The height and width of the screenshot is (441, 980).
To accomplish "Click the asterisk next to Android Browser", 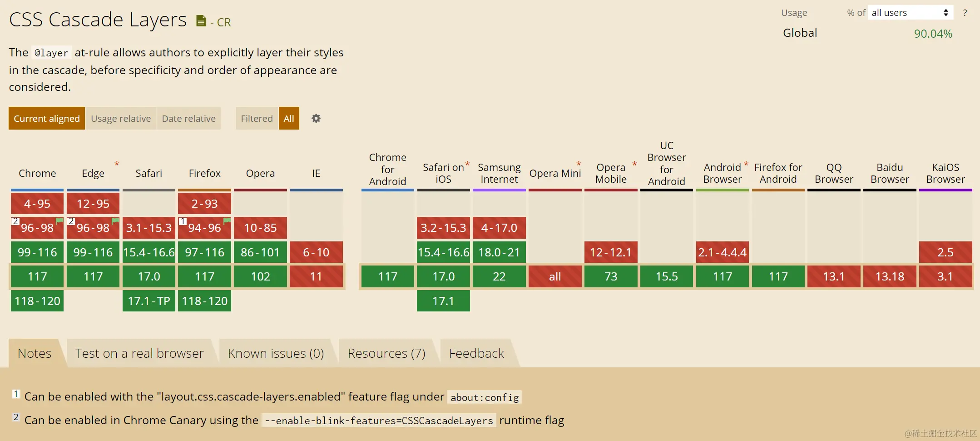I will [x=746, y=164].
